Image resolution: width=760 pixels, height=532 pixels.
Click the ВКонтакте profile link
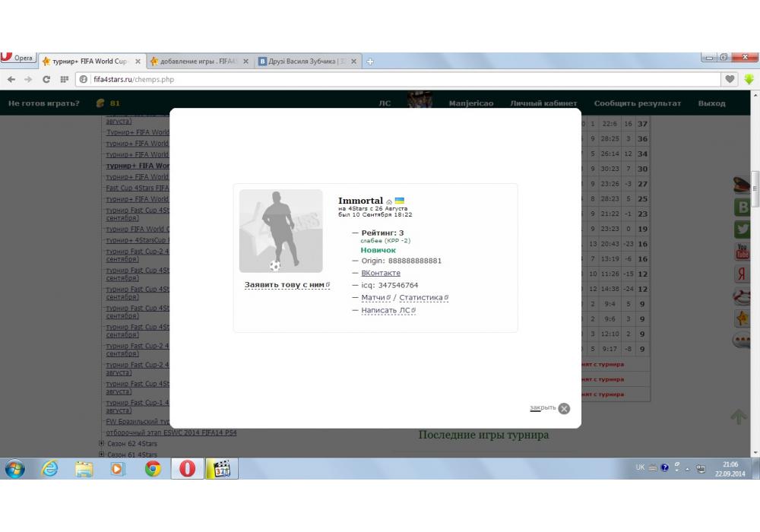click(x=381, y=273)
